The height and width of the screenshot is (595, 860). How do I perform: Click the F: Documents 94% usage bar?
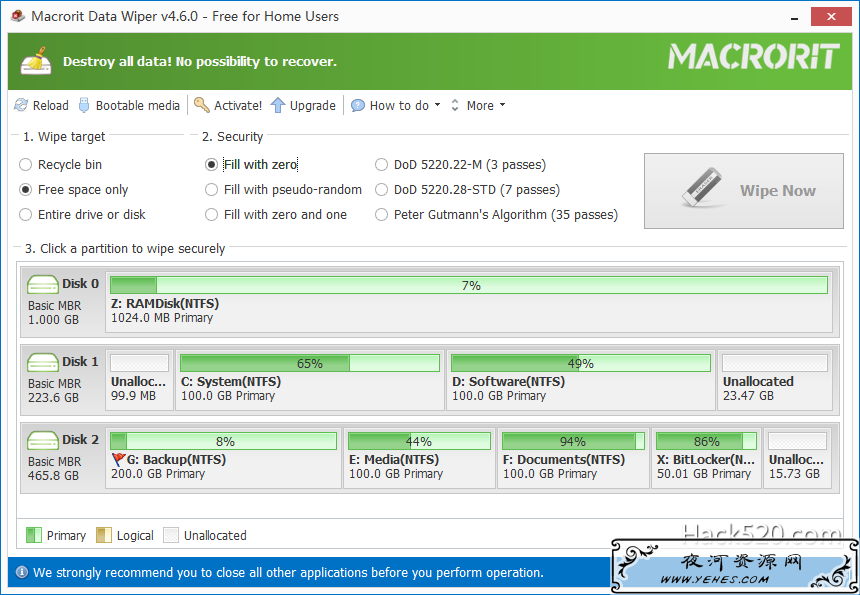click(x=574, y=441)
